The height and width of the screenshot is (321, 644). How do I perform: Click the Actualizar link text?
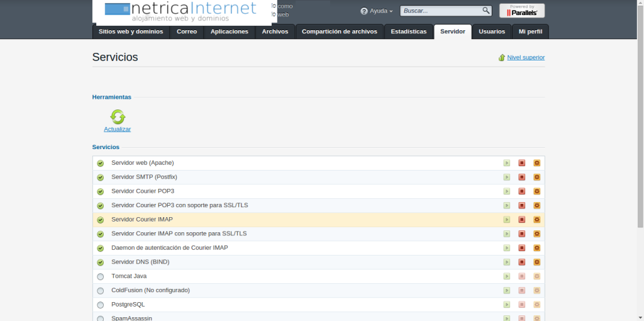(118, 129)
